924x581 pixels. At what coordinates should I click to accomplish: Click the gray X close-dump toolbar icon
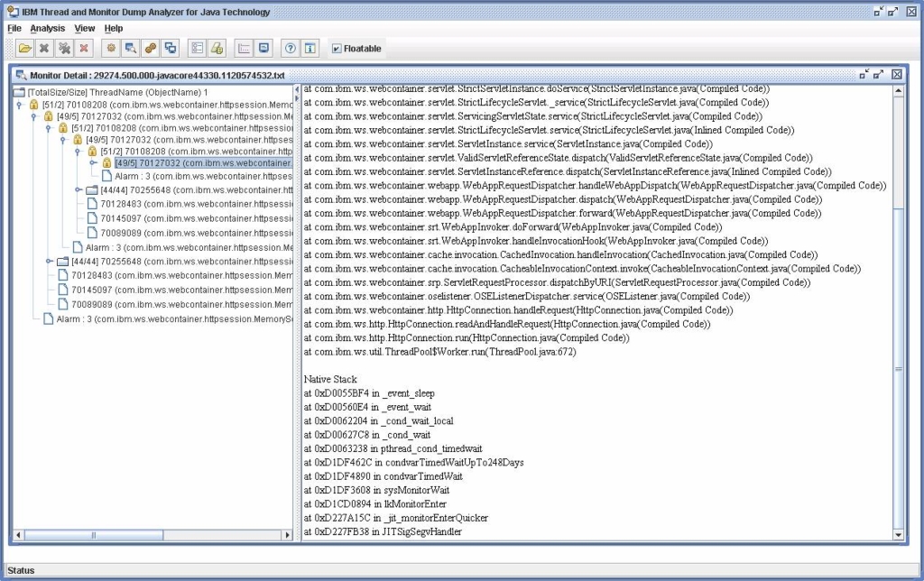[x=44, y=49]
